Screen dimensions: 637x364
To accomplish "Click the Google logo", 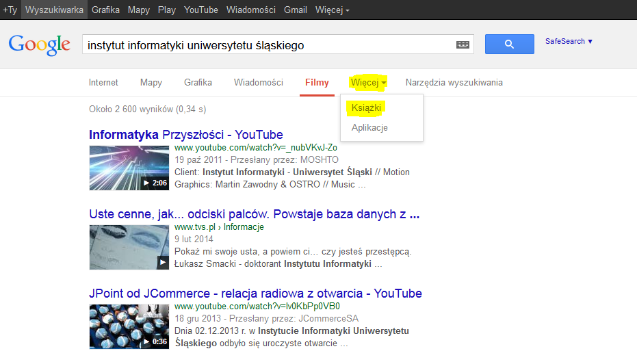I will tap(40, 44).
